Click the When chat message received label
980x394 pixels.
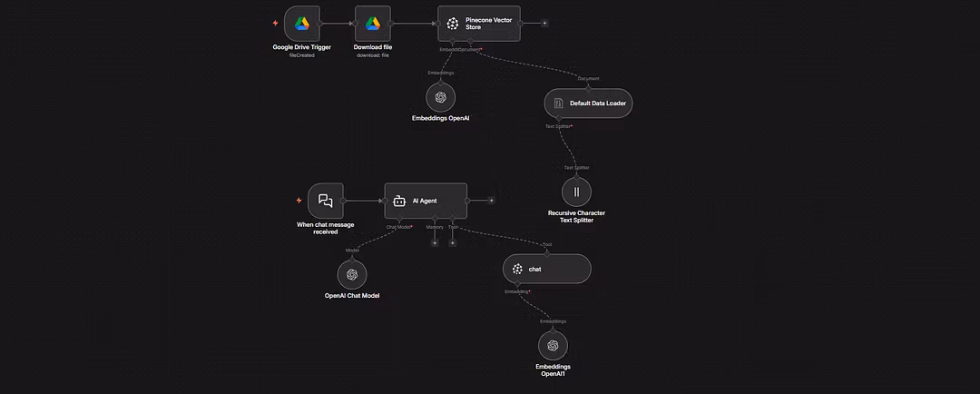tap(326, 228)
